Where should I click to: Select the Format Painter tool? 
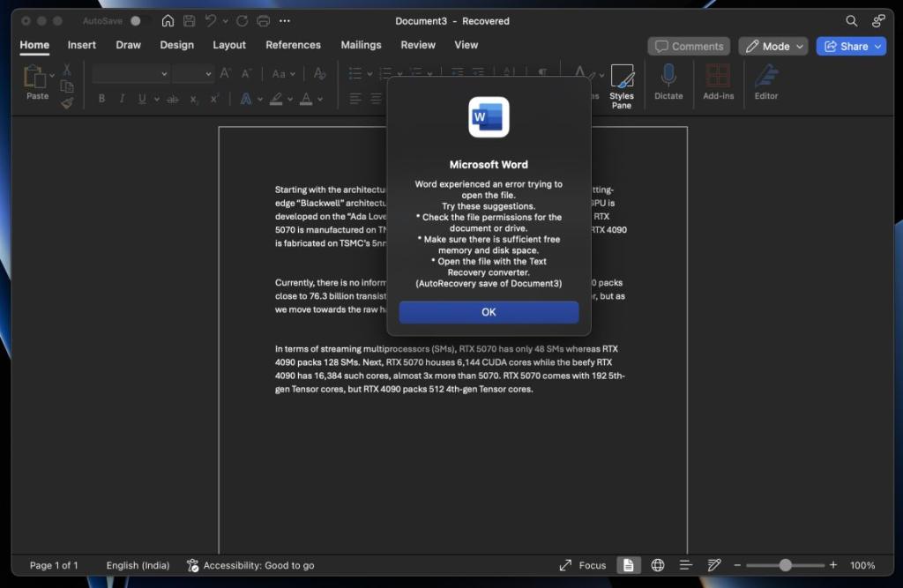[x=67, y=101]
